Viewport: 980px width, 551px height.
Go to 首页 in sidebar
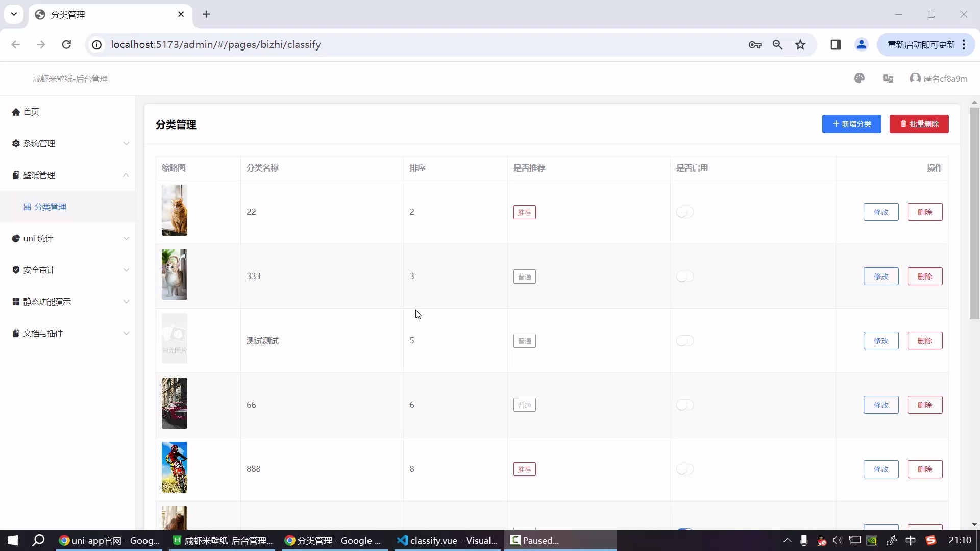(31, 112)
